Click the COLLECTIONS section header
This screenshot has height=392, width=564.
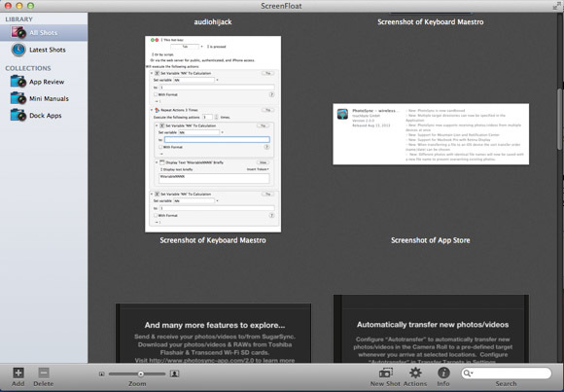pyautogui.click(x=28, y=68)
